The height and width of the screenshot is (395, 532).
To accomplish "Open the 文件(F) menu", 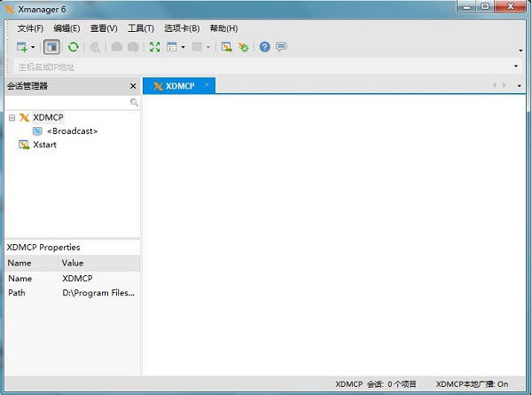I will [x=30, y=28].
